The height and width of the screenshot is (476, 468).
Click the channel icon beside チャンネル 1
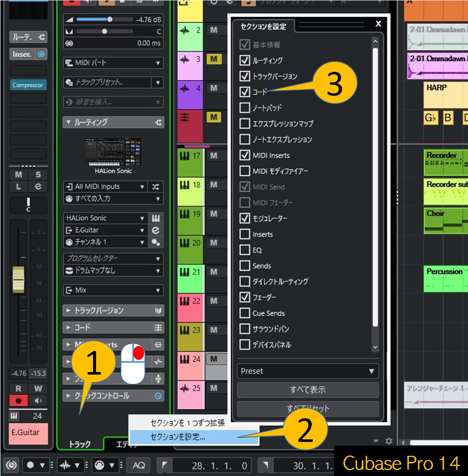click(155, 242)
